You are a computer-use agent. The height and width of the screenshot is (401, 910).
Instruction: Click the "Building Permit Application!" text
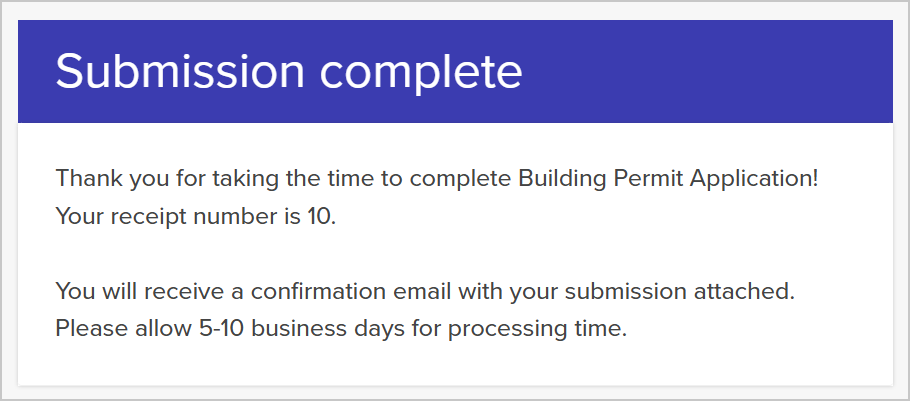[668, 179]
